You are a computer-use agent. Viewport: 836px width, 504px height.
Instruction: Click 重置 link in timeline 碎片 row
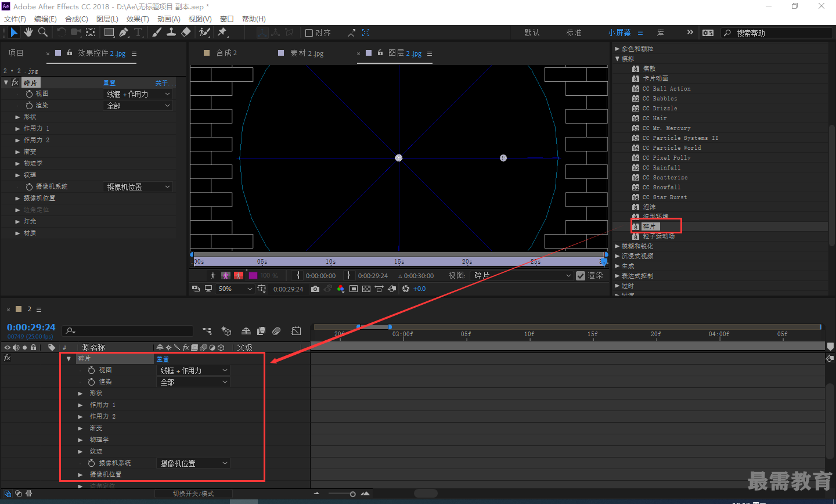click(163, 359)
